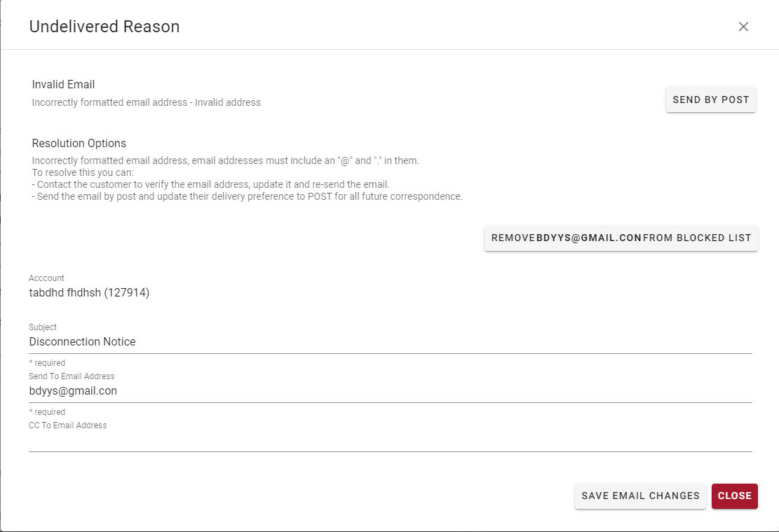The image size is (779, 532).
Task: Click the empty CC To Email Address field
Action: [x=390, y=440]
